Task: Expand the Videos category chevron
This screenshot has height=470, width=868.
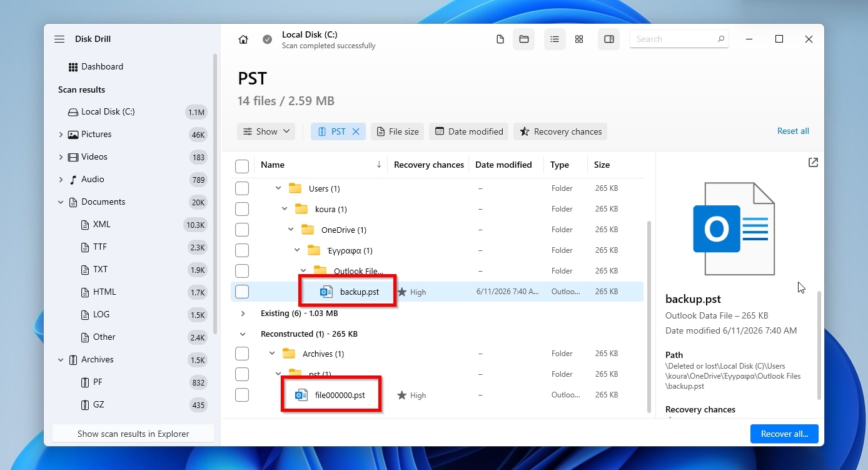Action: click(x=61, y=157)
